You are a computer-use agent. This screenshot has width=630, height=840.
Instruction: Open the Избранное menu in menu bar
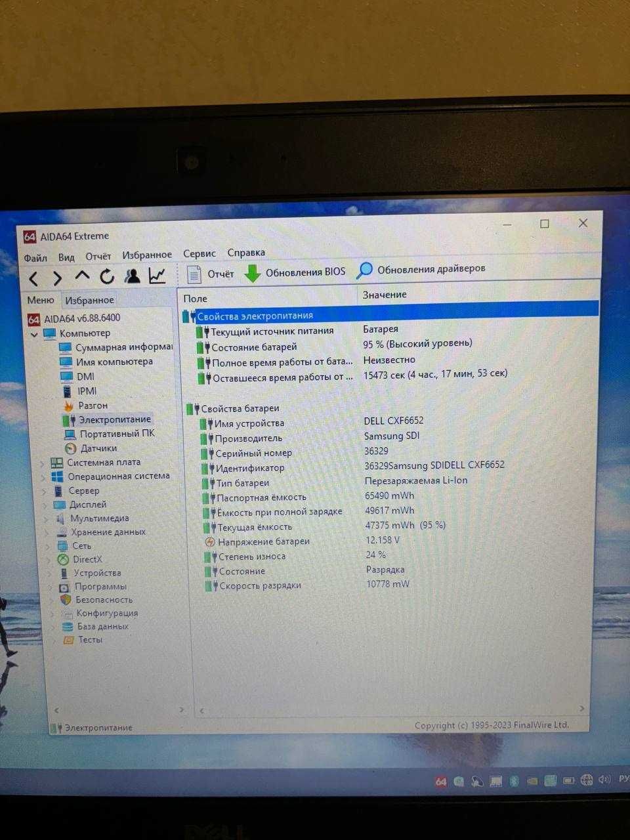click(x=147, y=255)
